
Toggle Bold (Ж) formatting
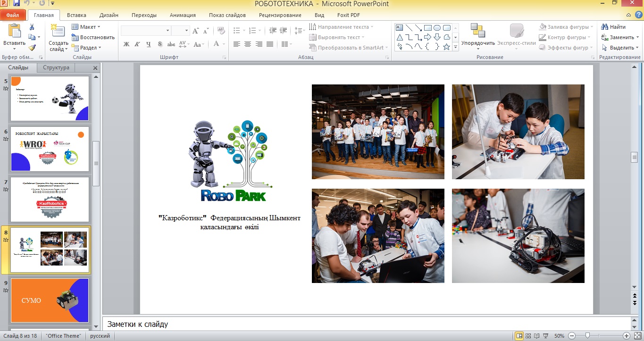point(126,44)
